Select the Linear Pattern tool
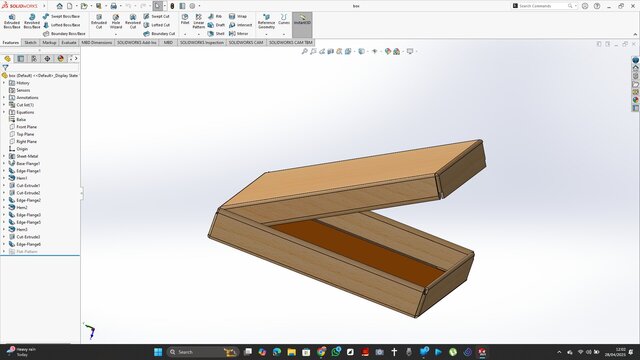The image size is (640, 360). tap(199, 21)
